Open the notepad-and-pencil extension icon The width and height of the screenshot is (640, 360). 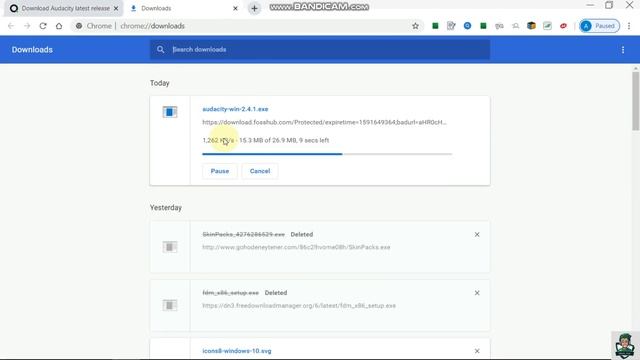tap(451, 26)
